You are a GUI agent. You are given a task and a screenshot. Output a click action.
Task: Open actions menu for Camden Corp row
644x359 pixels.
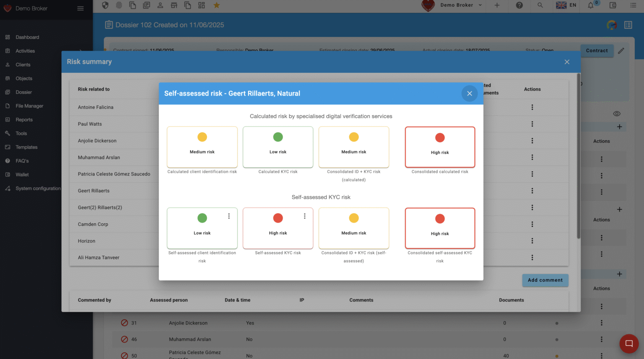[x=532, y=224]
